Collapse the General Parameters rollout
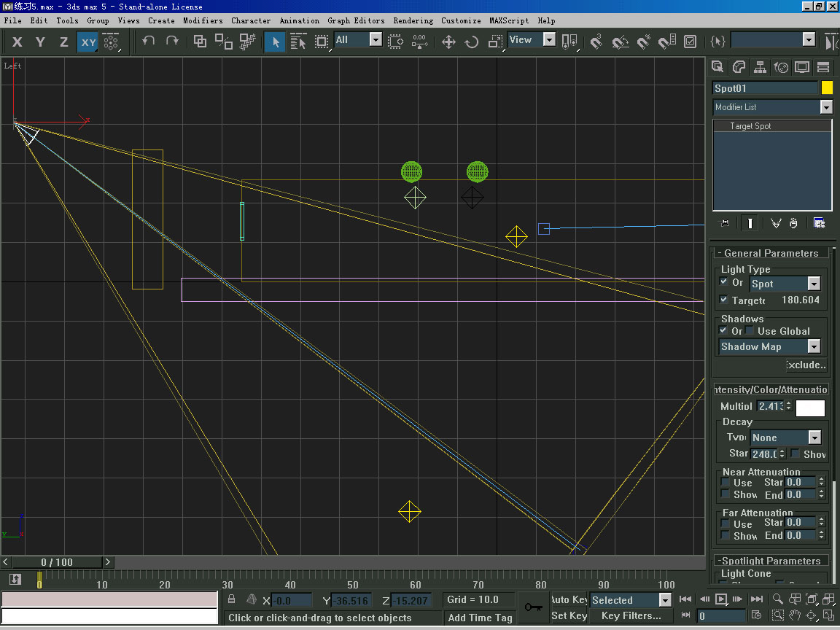Viewport: 840px width, 630px height. (771, 253)
